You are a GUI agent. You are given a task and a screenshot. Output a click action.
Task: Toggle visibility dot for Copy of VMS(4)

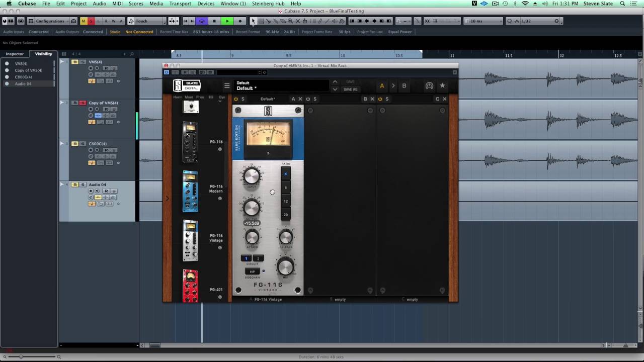pos(7,70)
